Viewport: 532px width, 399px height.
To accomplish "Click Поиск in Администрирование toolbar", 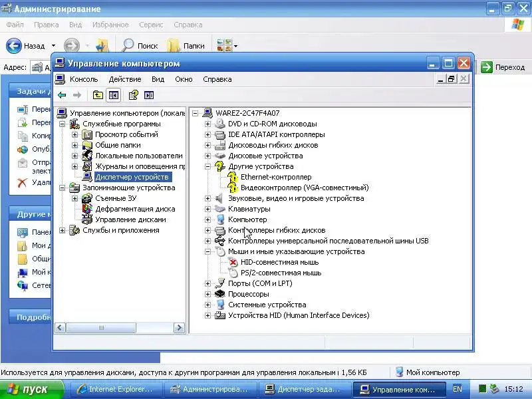I will 140,45.
